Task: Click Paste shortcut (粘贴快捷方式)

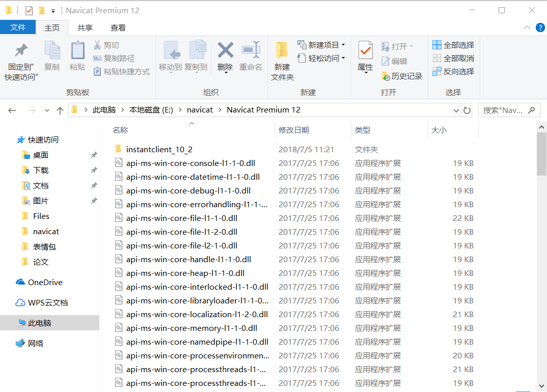Action: (121, 71)
